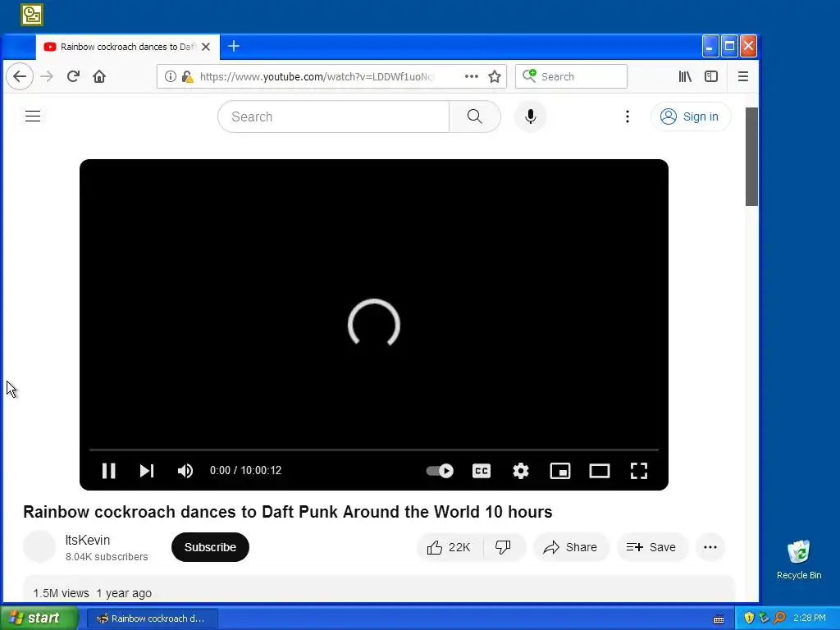Open the video settings gear
The height and width of the screenshot is (630, 840).
pyautogui.click(x=521, y=470)
